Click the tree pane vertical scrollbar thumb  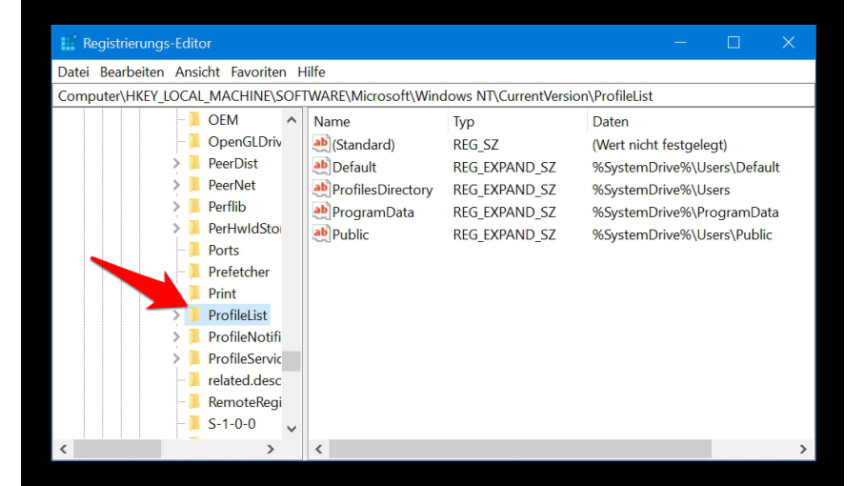coord(291,361)
